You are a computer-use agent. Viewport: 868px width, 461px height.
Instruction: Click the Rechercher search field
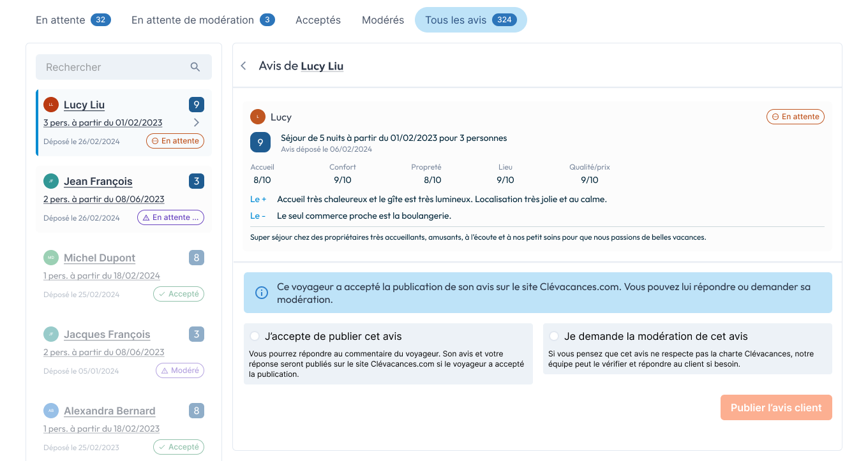pyautogui.click(x=124, y=67)
